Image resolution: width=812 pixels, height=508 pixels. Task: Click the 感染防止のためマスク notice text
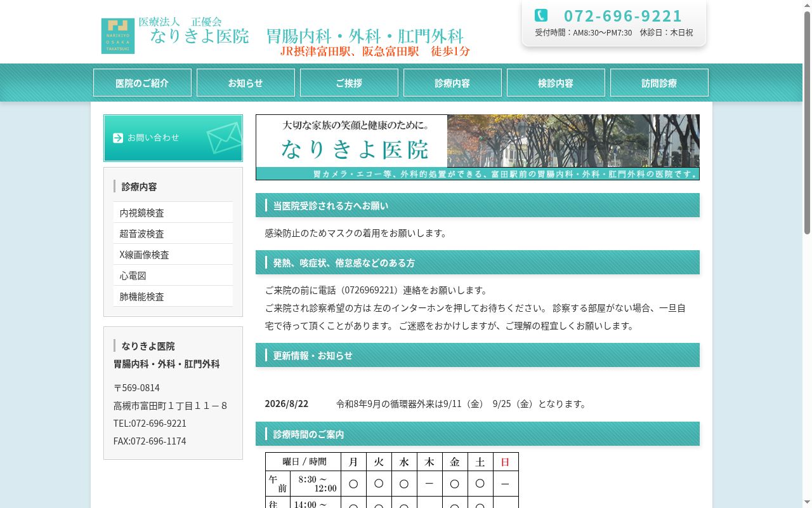[356, 233]
